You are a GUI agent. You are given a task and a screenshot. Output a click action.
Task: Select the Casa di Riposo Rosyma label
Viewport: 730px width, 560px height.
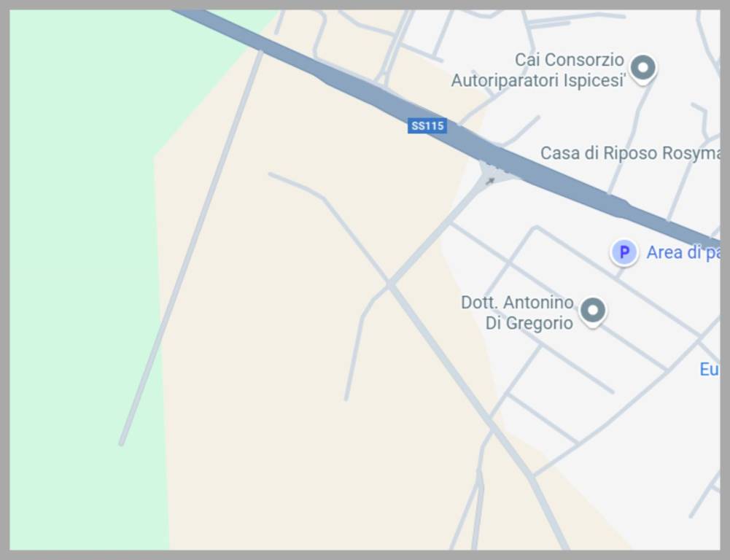point(630,153)
